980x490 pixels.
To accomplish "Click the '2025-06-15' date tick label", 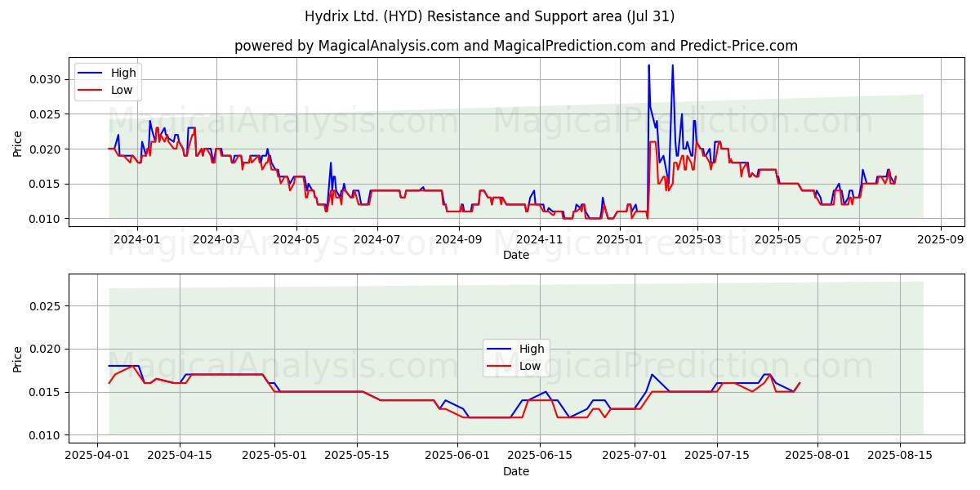I will 540,457.
